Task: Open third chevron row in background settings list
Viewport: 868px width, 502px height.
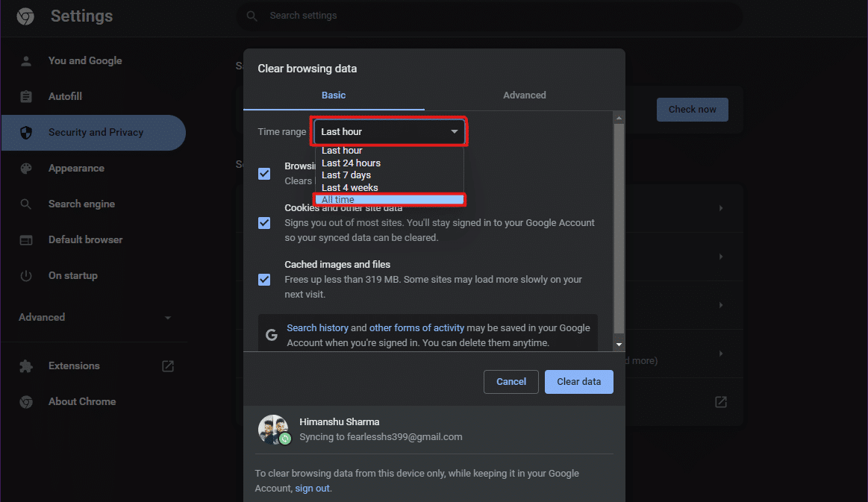Action: (x=721, y=305)
